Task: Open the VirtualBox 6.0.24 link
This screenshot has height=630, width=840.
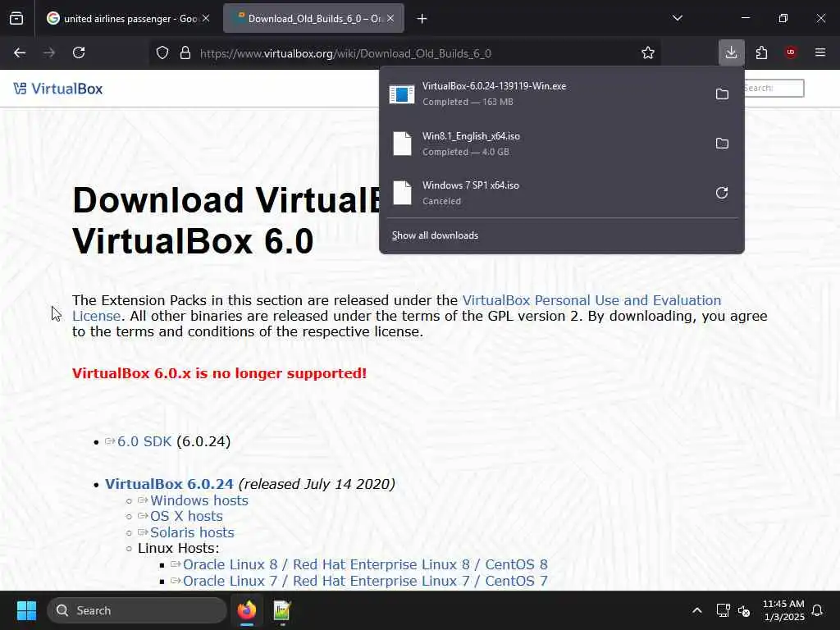Action: 169,484
